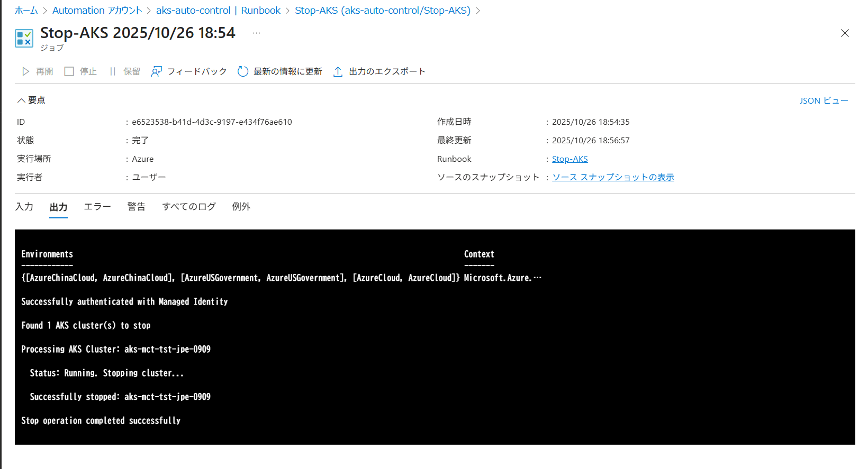Click creation time 2025/10/26 18:54:35
This screenshot has width=868, height=469.
(591, 122)
